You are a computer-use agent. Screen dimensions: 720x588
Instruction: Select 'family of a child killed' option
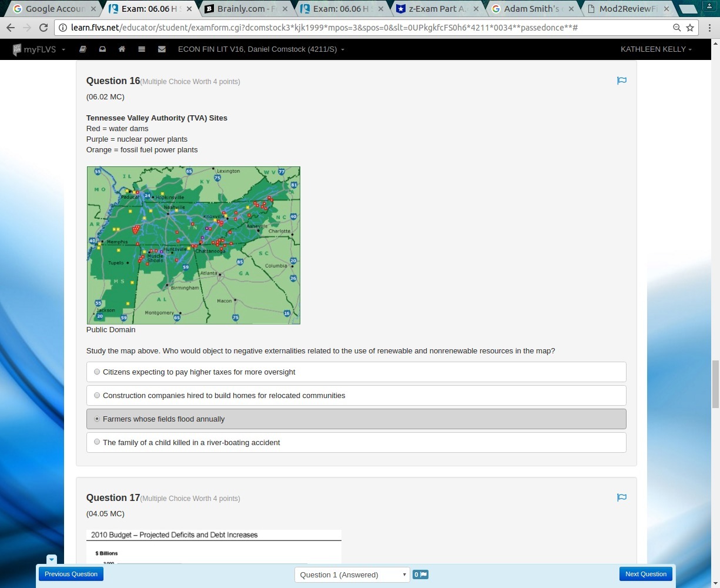click(x=356, y=442)
